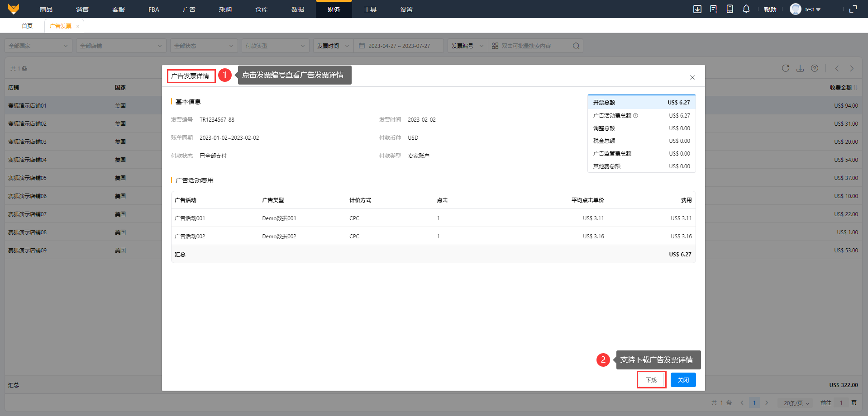The image size is (868, 416).
Task: Click the fullscreen expand icon
Action: point(853,9)
